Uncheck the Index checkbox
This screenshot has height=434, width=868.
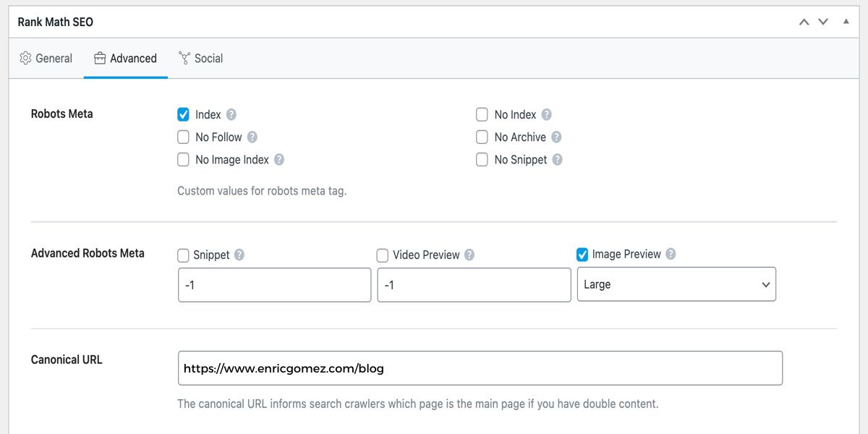pos(184,114)
